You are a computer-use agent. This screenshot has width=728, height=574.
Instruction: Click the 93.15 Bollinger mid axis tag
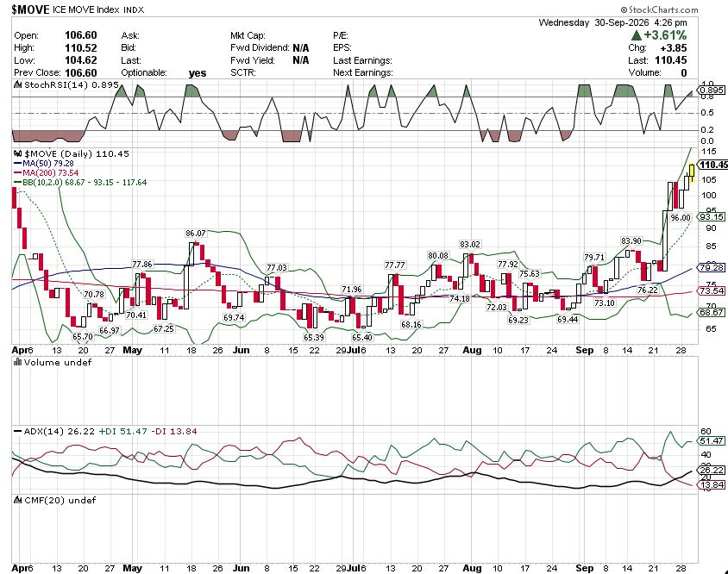click(x=712, y=216)
